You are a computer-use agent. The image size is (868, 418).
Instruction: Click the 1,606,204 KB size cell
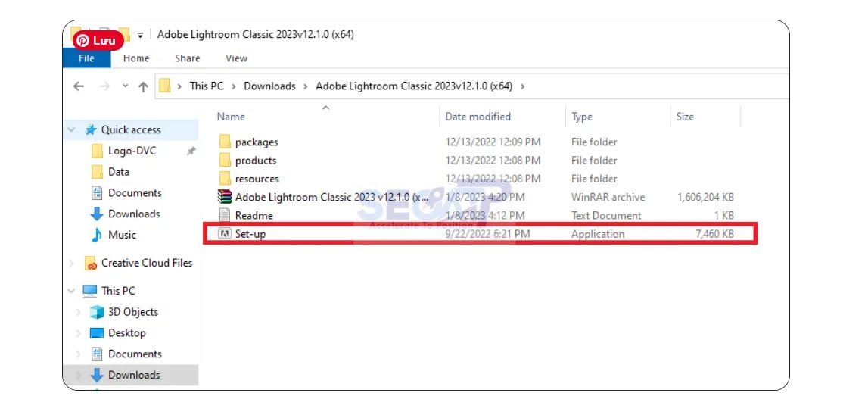[705, 197]
